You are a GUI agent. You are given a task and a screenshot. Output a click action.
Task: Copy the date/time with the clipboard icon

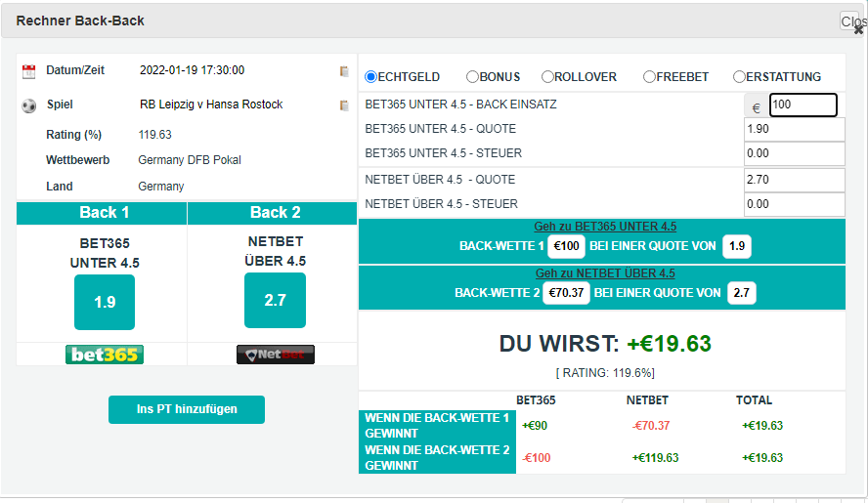pyautogui.click(x=344, y=71)
